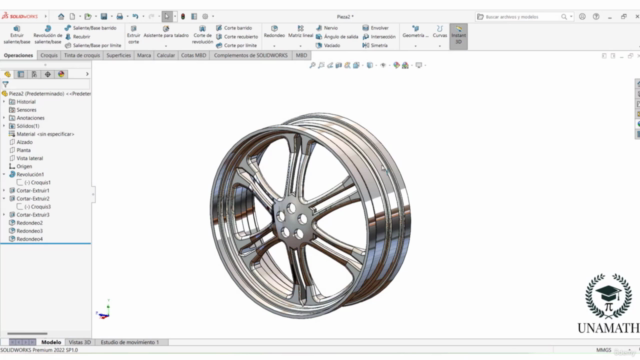Select the Matriz lineal pattern tool
The width and height of the screenshot is (640, 360).
tap(300, 31)
